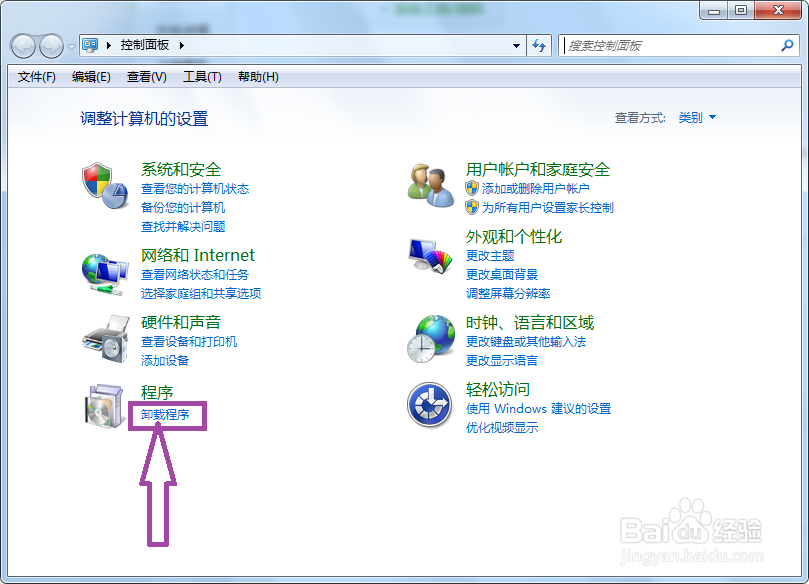
Task: Open the 网络和 Internet globe icon
Action: click(x=105, y=274)
